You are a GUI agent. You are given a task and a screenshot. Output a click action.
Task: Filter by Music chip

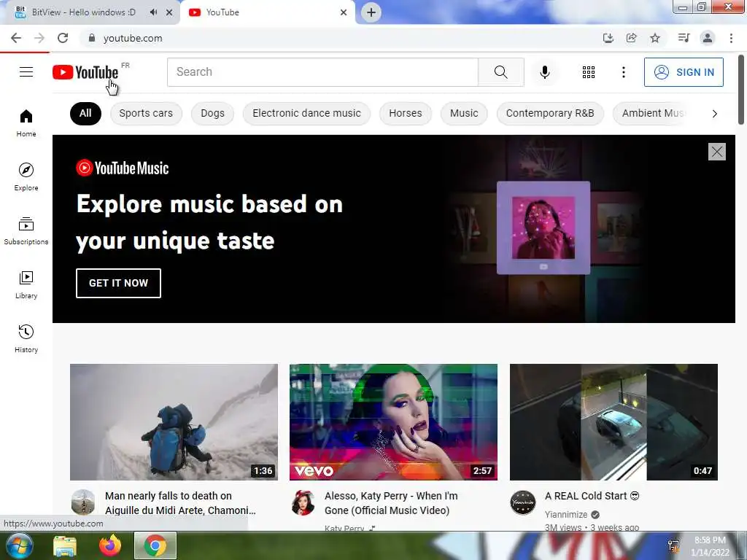point(464,113)
